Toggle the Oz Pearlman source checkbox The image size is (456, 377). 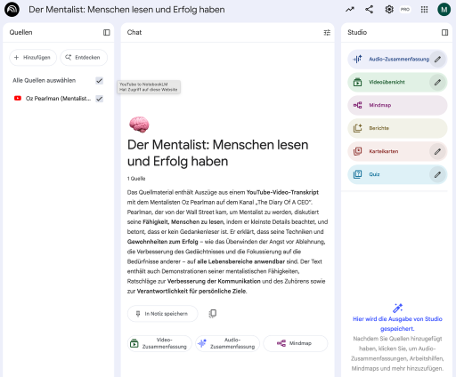click(x=99, y=99)
